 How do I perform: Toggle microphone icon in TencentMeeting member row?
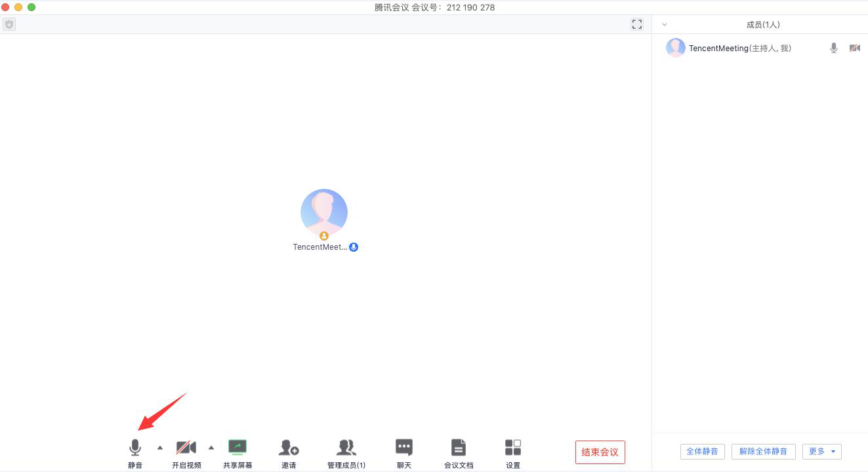pos(834,48)
